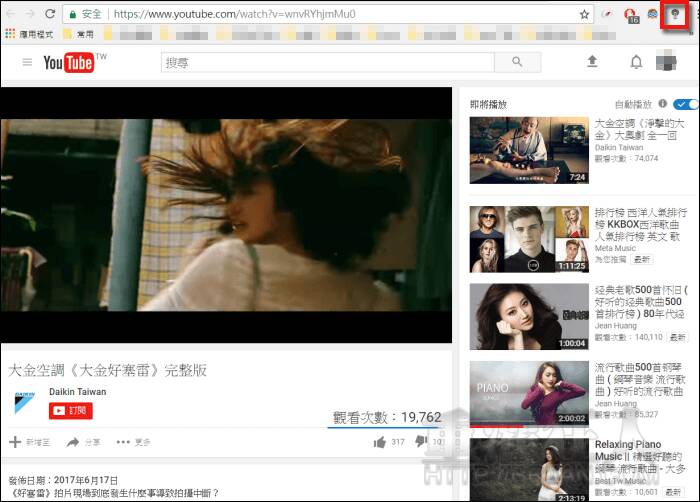Click the add-to playlist plus button
The image size is (700, 502).
pyautogui.click(x=29, y=442)
